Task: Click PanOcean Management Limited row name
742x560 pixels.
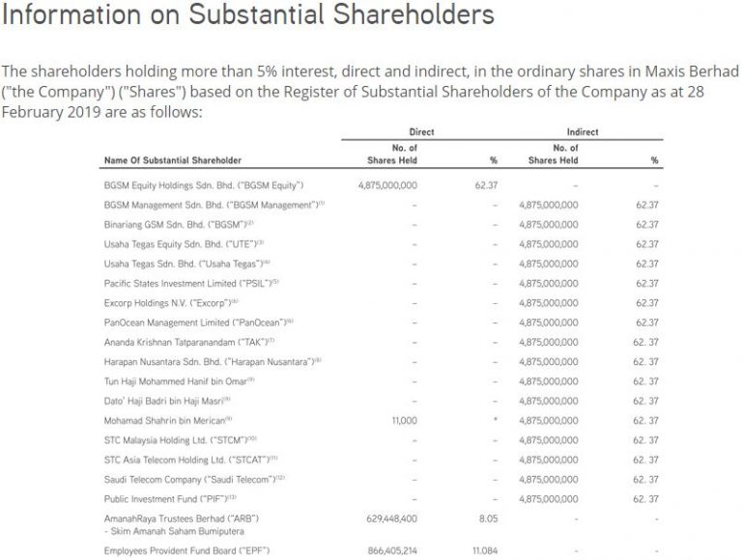Action: coord(199,322)
